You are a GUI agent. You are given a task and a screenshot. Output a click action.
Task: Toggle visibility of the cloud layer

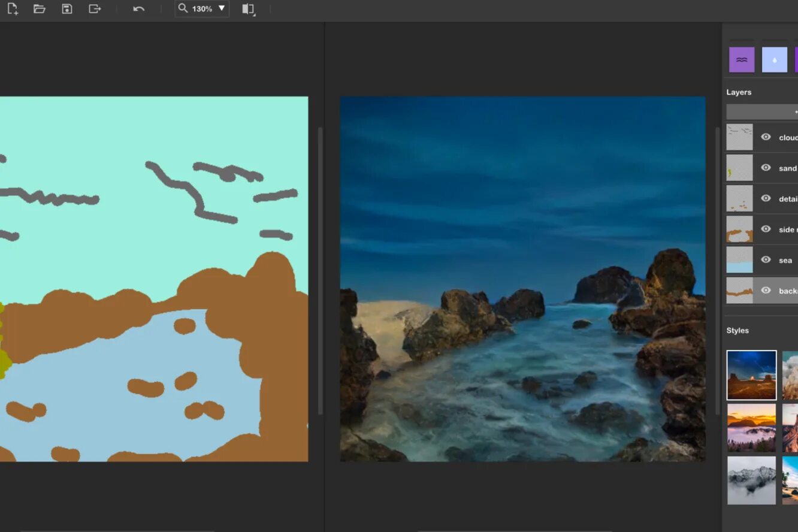766,137
